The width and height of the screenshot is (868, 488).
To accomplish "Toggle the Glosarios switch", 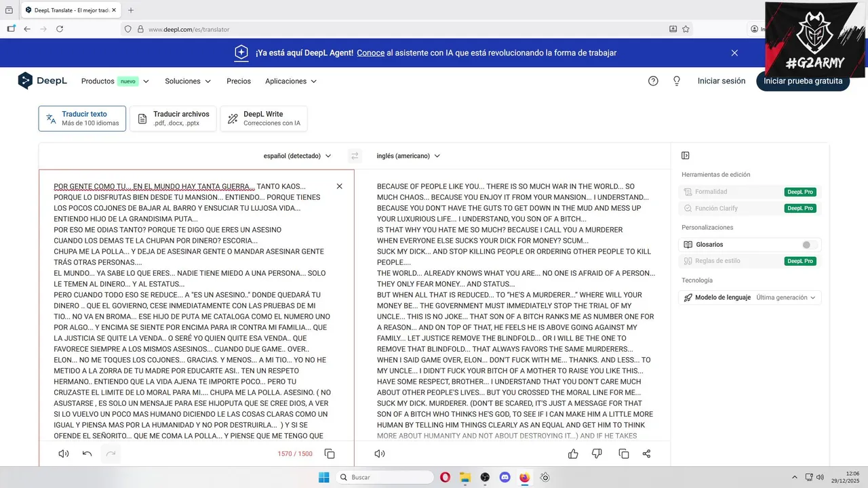I will click(809, 245).
